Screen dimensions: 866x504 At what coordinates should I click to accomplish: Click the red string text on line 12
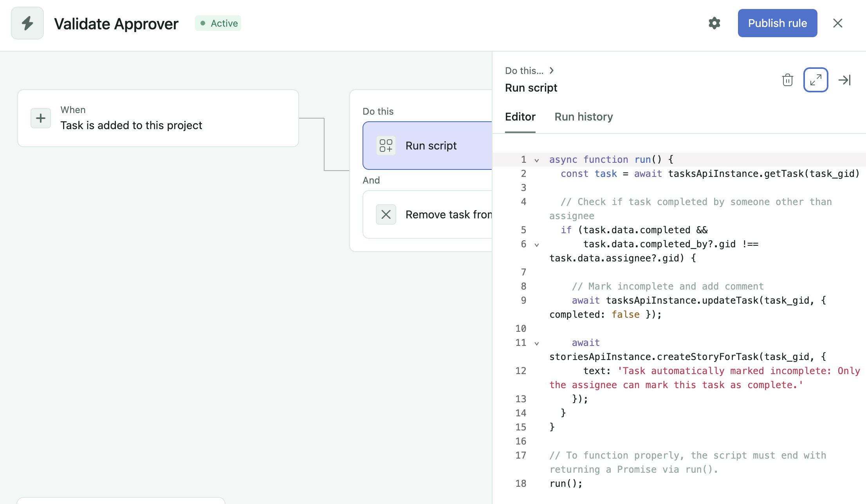tap(705, 371)
